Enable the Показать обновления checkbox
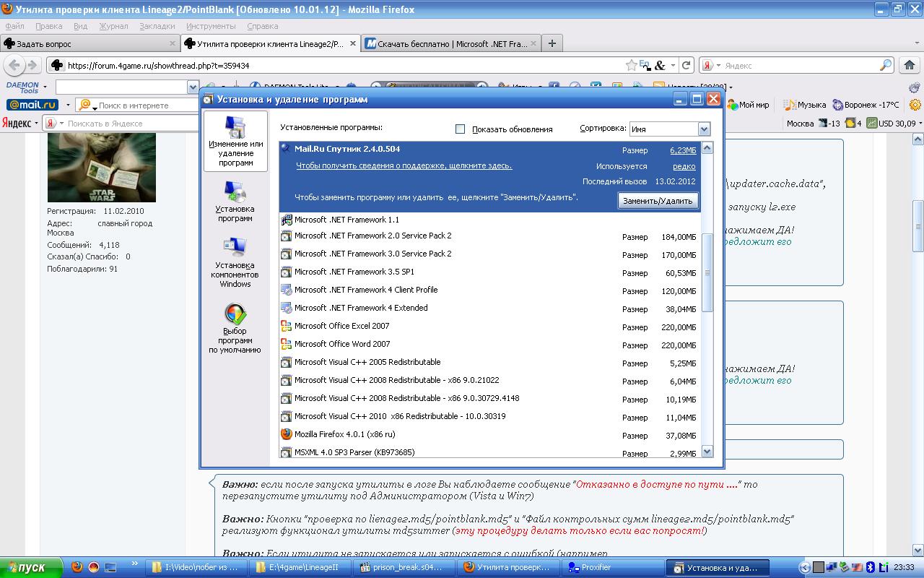924x578 pixels. pos(460,129)
